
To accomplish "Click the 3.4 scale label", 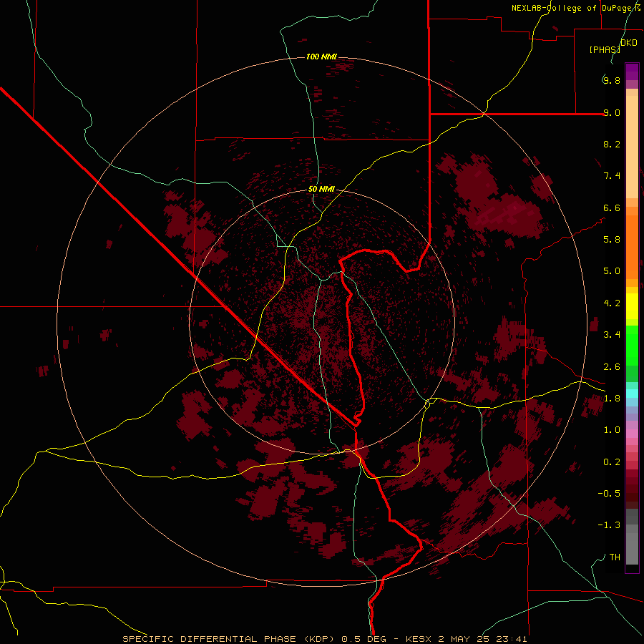I will (612, 335).
